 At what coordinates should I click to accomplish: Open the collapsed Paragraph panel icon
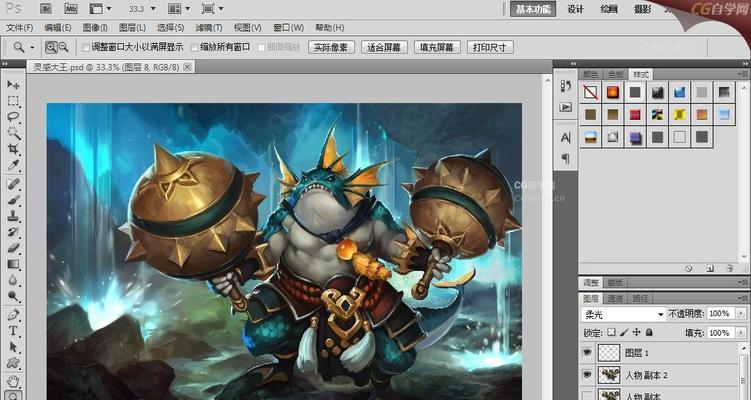click(x=566, y=159)
